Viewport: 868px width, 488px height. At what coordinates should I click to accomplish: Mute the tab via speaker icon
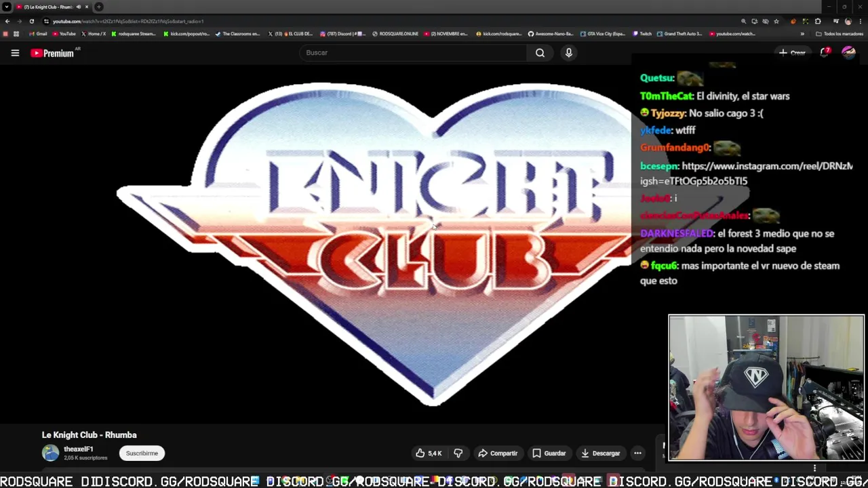[78, 7]
